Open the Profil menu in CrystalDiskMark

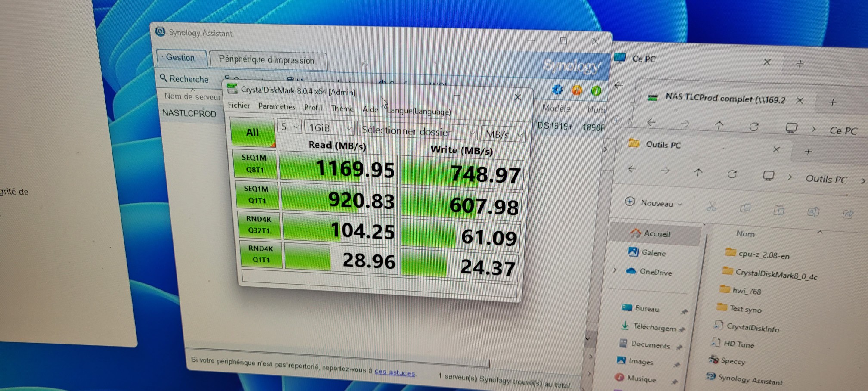313,107
